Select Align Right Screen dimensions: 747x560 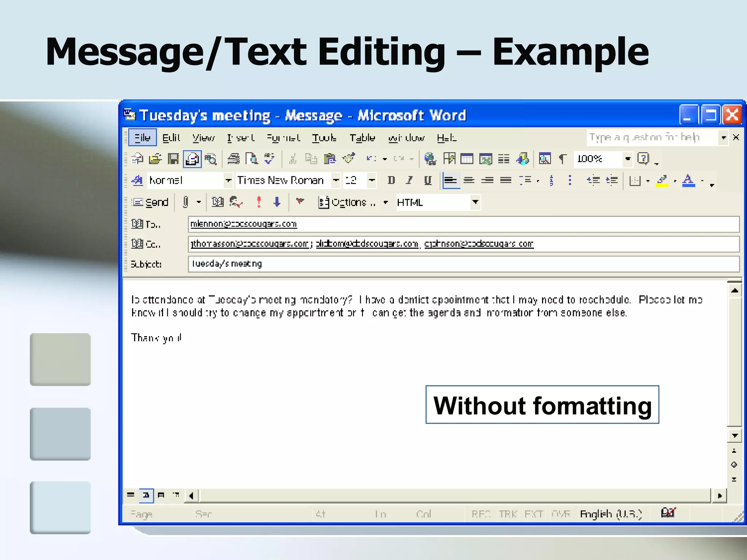(487, 180)
